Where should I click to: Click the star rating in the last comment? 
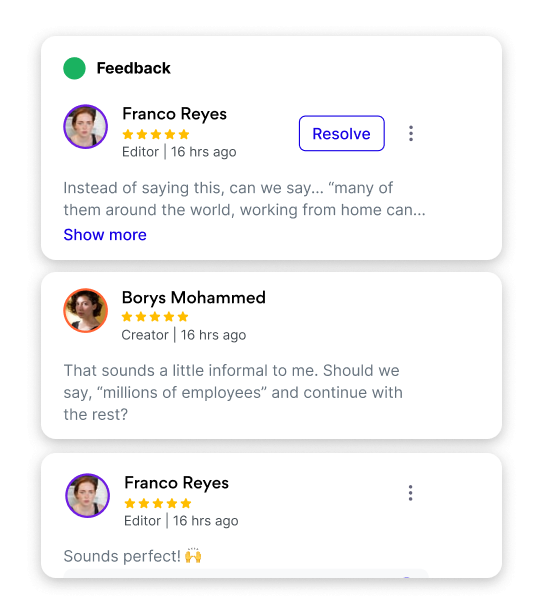pyautogui.click(x=158, y=503)
